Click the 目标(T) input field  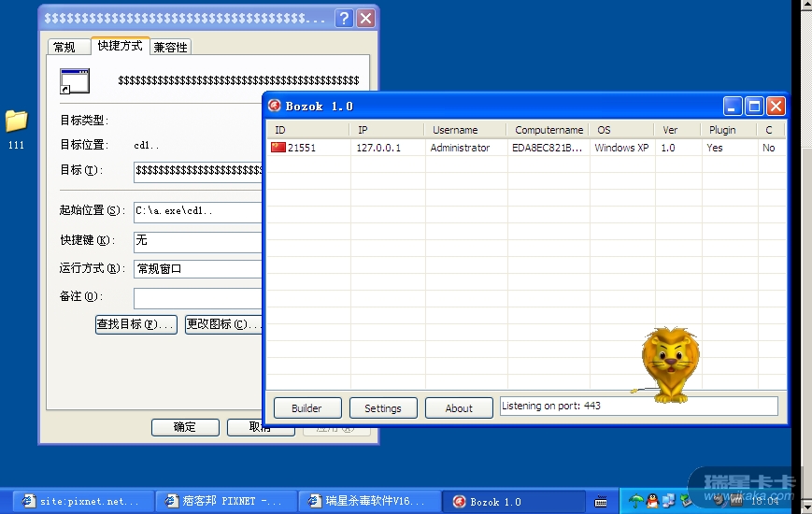[198, 172]
